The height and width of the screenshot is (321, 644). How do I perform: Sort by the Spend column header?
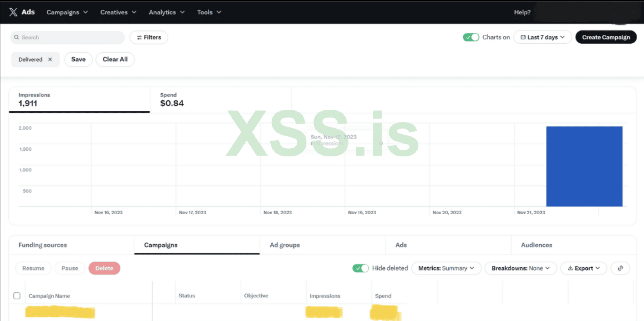coord(383,296)
